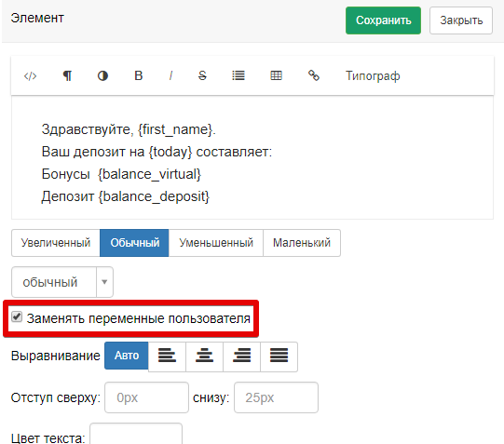
Task: Insert a list using list icon
Action: click(x=238, y=76)
